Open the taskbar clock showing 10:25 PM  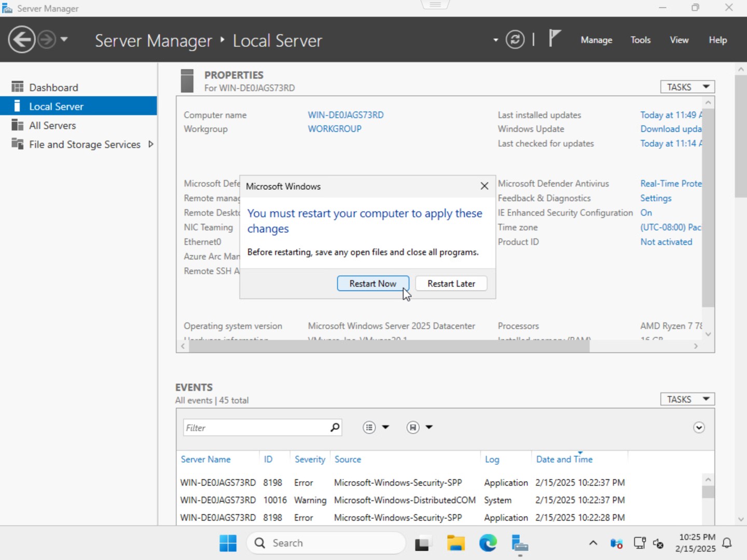click(695, 543)
